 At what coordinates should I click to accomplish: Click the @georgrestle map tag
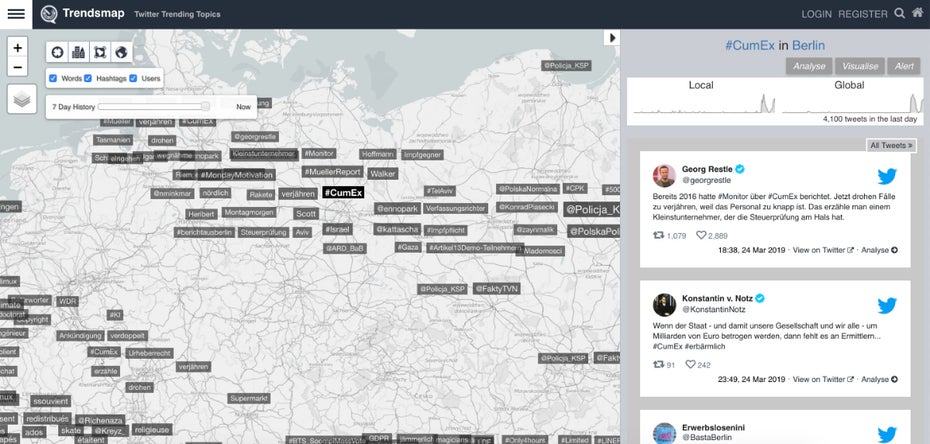(255, 136)
